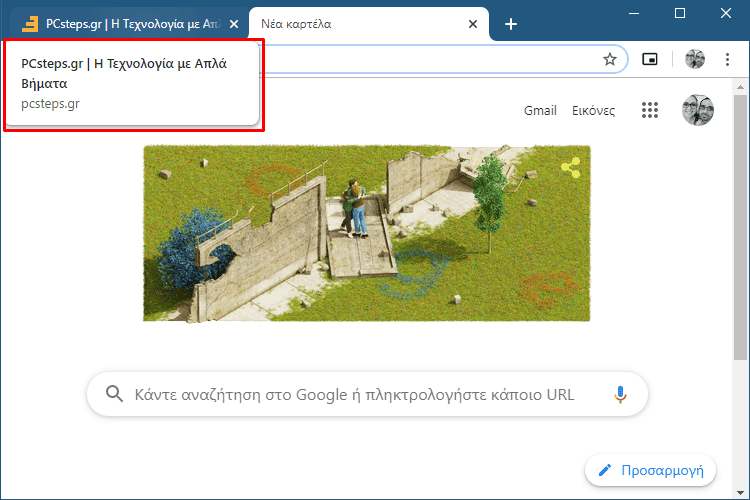Maximize the Chrome window
The image size is (750, 500).
click(680, 13)
